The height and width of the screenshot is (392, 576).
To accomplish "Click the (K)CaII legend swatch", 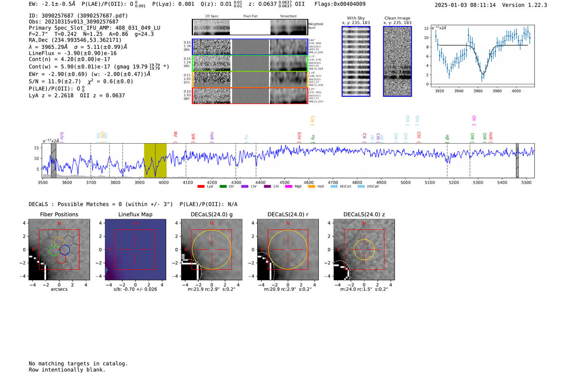I will pyautogui.click(x=334, y=186).
